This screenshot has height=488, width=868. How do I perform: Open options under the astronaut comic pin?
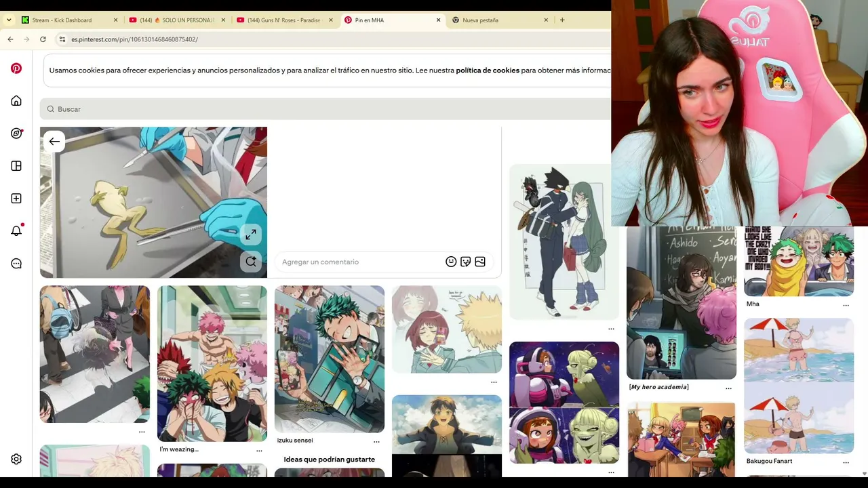click(x=611, y=472)
